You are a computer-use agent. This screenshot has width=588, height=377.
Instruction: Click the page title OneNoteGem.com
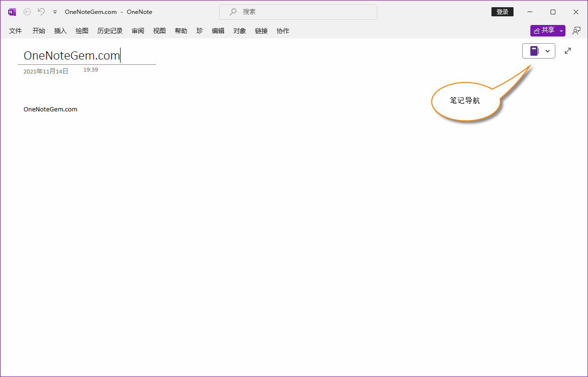pos(72,56)
